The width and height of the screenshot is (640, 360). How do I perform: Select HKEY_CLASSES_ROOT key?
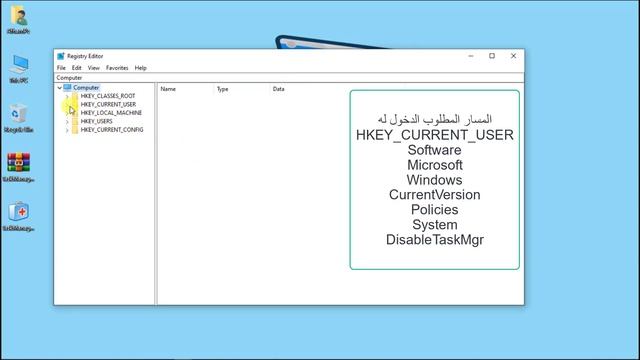[x=108, y=96]
